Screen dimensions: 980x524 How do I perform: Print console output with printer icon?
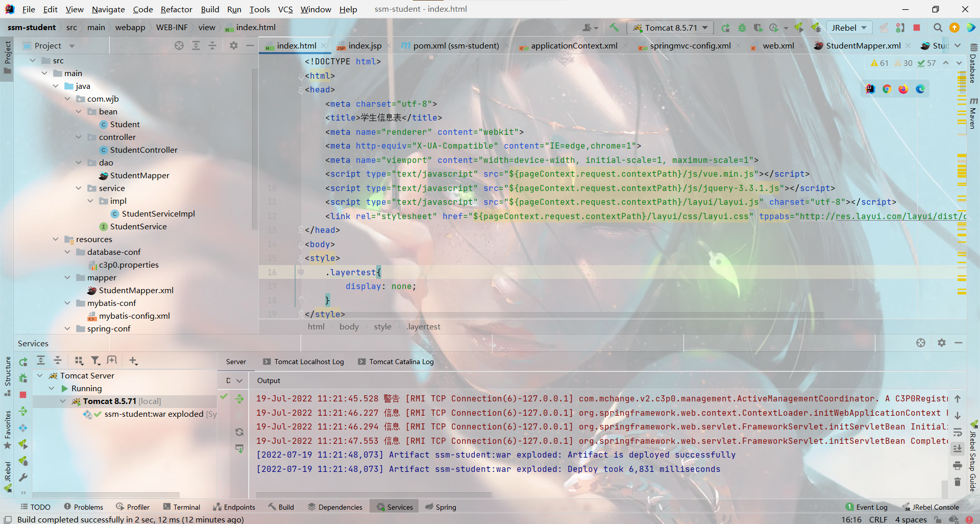click(x=958, y=465)
